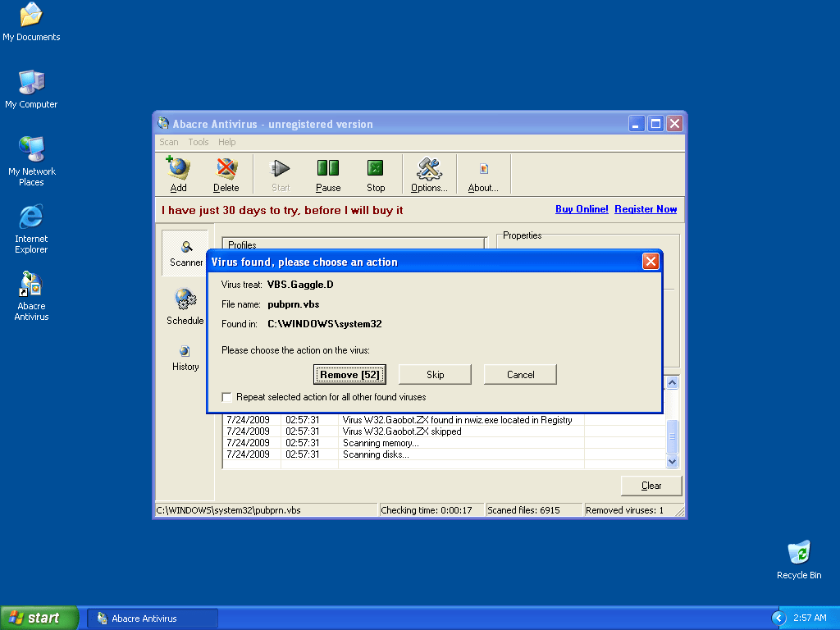840x630 pixels.
Task: Open the Scan menu
Action: pyautogui.click(x=168, y=142)
